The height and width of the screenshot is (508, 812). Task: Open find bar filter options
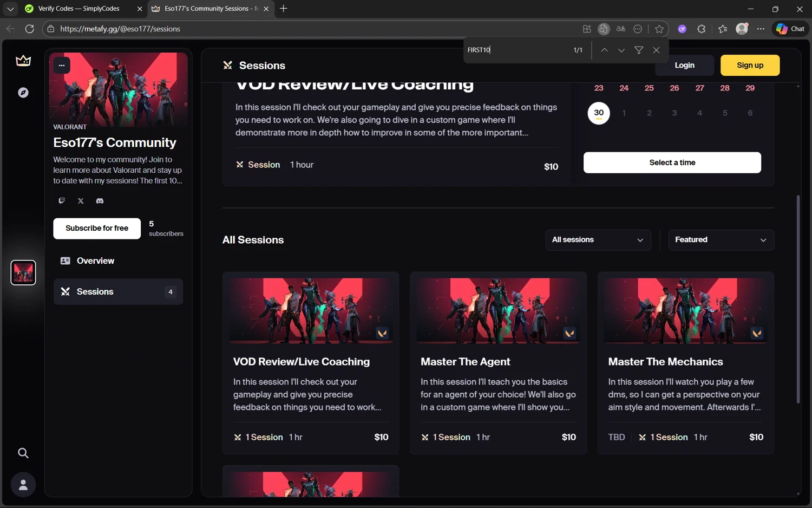point(639,50)
